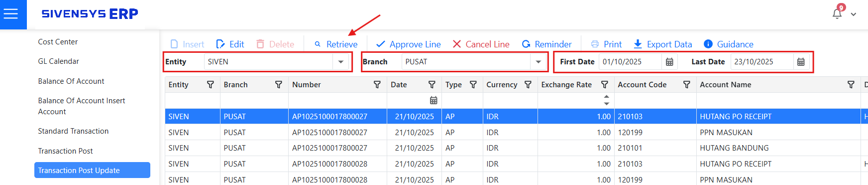Select Transaction Post Update in the sidebar
Screen dimensions: 868x185
[x=92, y=170]
